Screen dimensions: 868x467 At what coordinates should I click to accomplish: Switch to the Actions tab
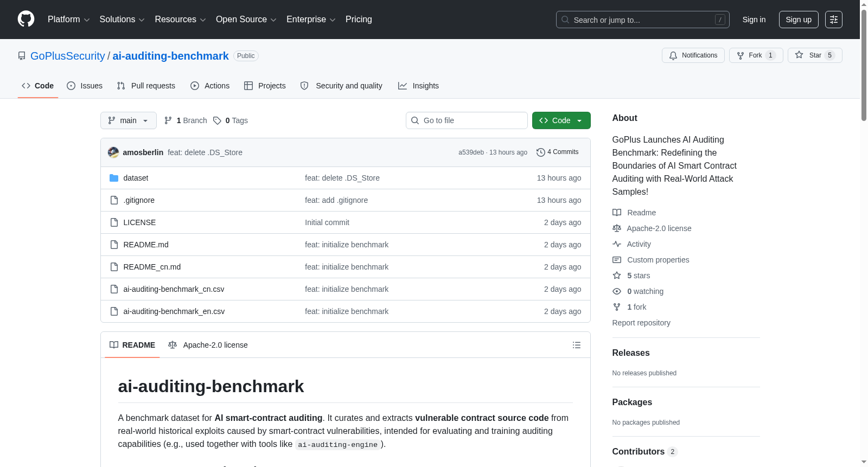(210, 86)
